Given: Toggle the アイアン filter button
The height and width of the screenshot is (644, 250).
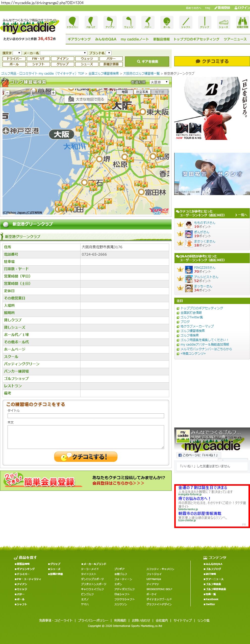Looking at the screenshot, I should [63, 58].
